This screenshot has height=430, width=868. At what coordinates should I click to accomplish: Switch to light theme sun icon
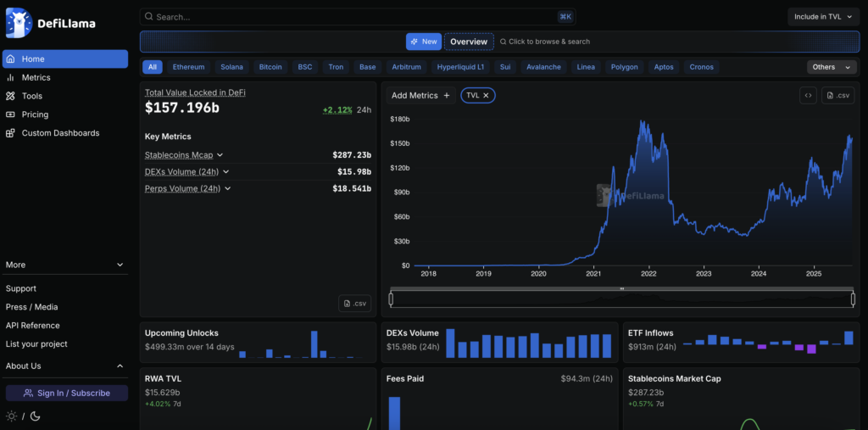point(11,416)
